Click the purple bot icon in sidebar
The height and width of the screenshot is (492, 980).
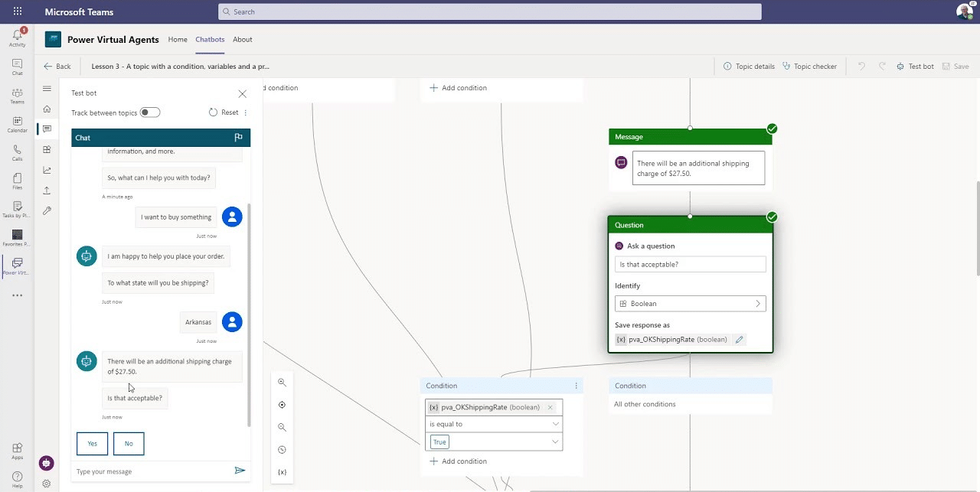47,463
